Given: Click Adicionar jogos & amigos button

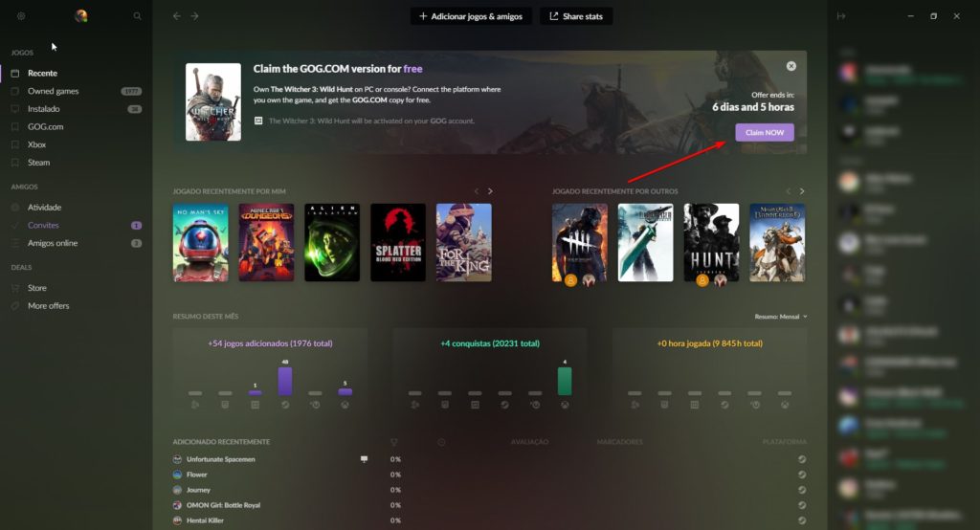Looking at the screenshot, I should (x=471, y=16).
